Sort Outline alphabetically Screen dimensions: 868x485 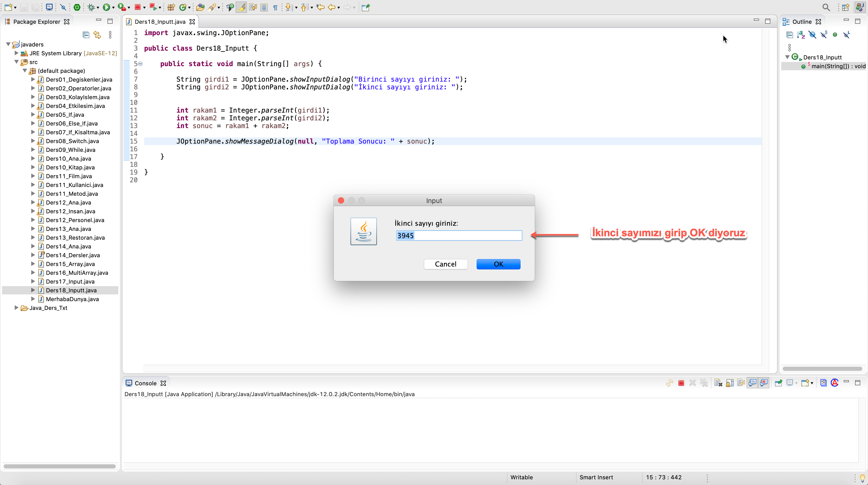click(801, 35)
